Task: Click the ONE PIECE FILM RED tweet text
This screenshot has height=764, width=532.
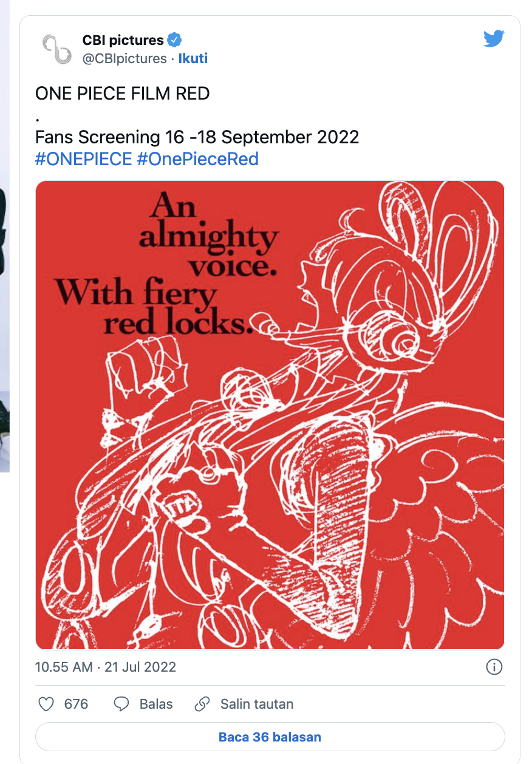Action: [x=123, y=94]
